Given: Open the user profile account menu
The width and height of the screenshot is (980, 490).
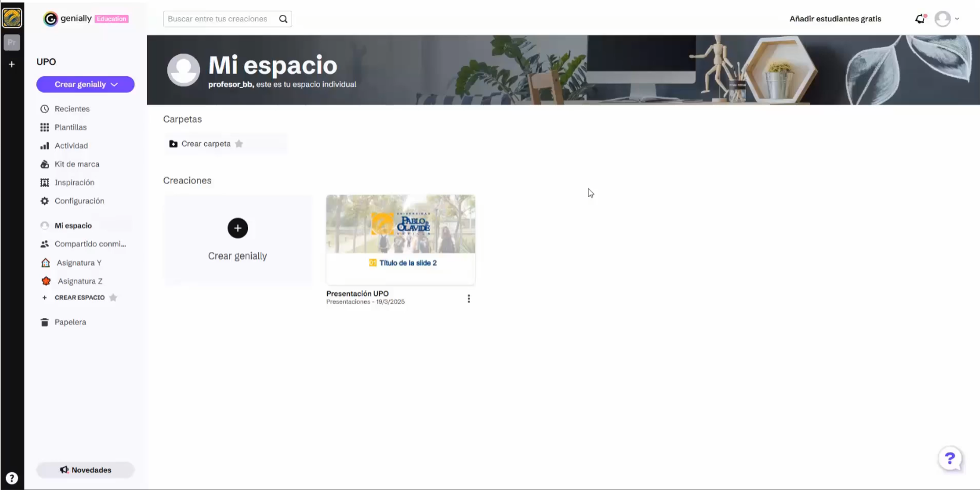Looking at the screenshot, I should coord(946,19).
